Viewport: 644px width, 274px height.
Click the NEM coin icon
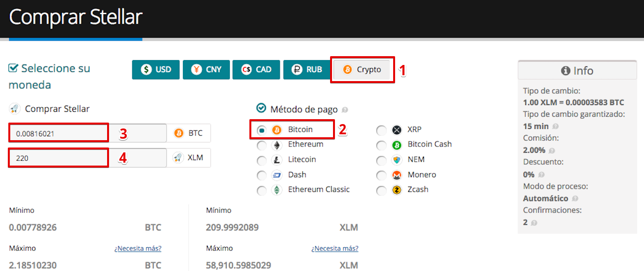tap(397, 160)
